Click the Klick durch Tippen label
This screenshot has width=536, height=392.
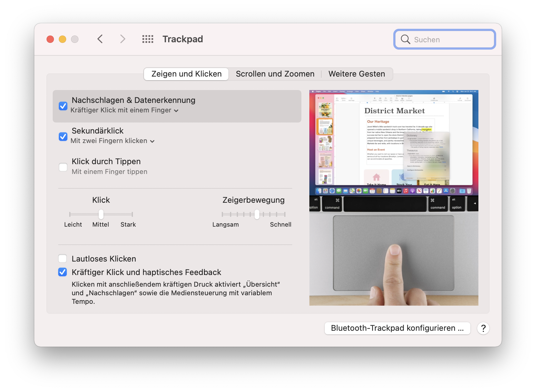(106, 161)
